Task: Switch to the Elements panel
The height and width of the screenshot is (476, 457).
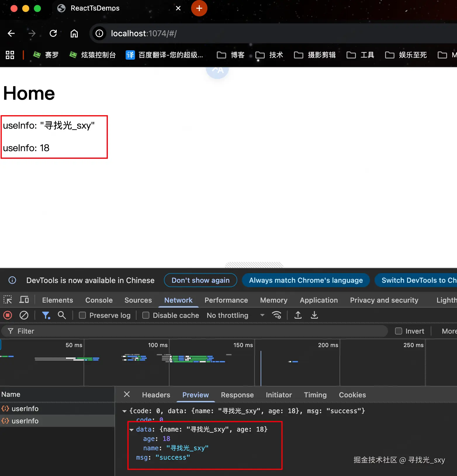Action: point(58,300)
